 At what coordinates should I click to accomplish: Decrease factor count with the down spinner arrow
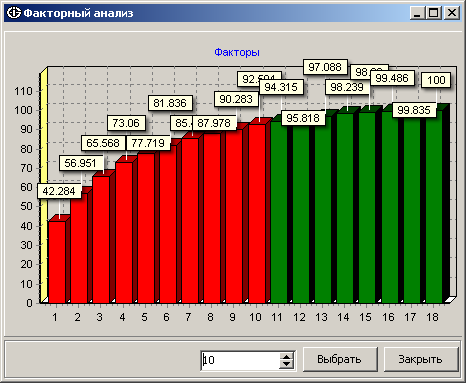pyautogui.click(x=287, y=364)
